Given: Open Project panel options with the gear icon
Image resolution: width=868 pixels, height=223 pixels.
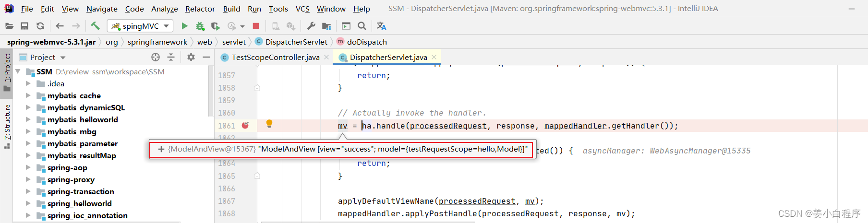Looking at the screenshot, I should pyautogui.click(x=191, y=57).
